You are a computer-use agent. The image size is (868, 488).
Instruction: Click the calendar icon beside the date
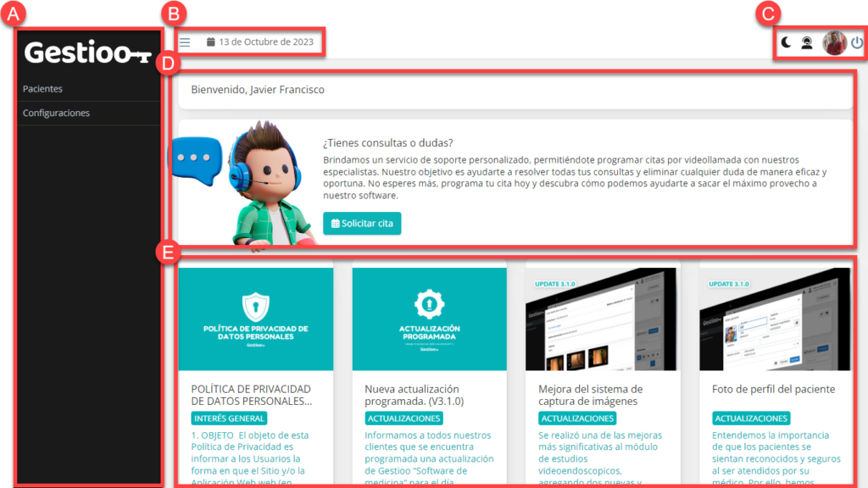(211, 42)
